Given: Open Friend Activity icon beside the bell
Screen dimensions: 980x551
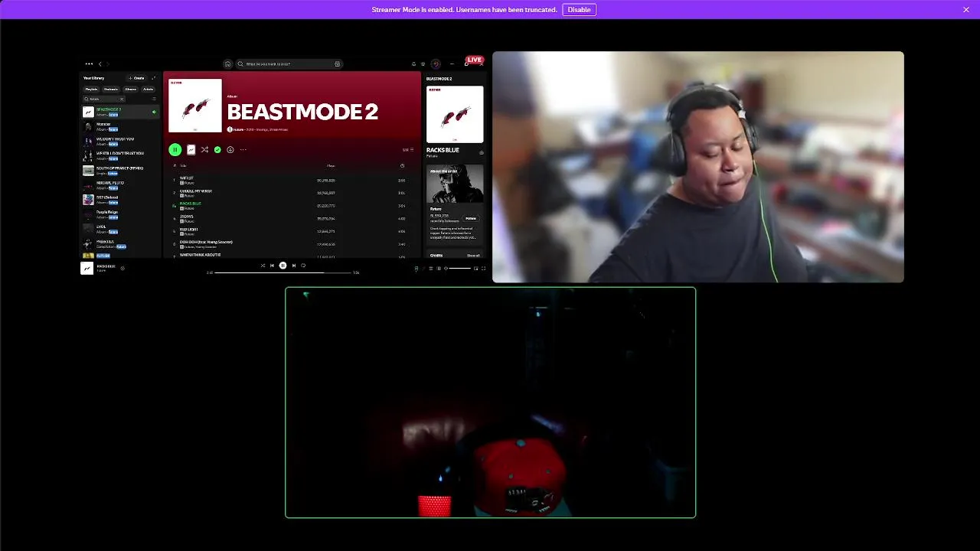Looking at the screenshot, I should point(423,64).
